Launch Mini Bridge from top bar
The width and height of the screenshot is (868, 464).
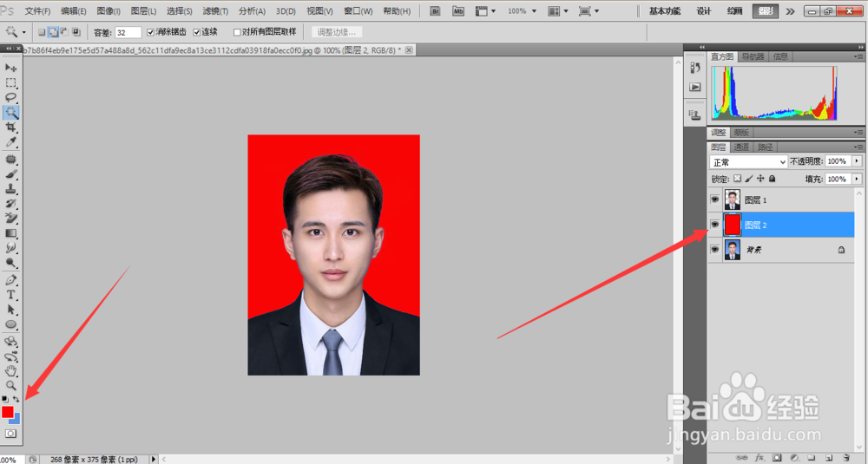(457, 11)
